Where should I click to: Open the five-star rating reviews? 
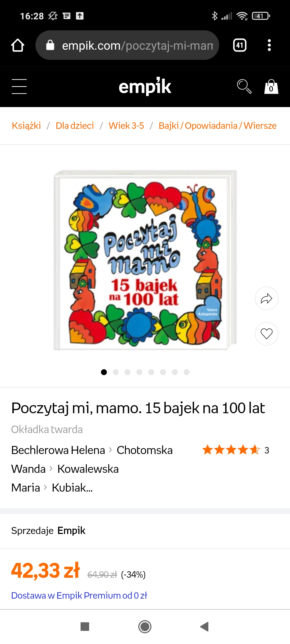point(235,450)
